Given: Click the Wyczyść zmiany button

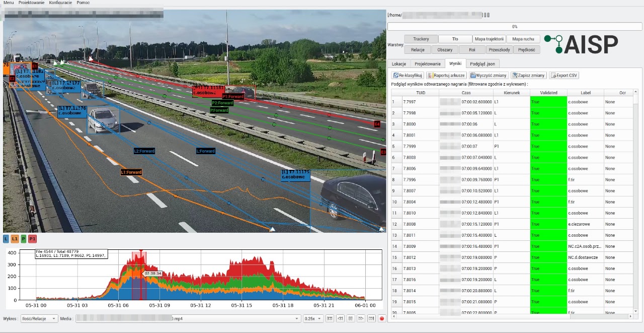Looking at the screenshot, I should point(489,75).
